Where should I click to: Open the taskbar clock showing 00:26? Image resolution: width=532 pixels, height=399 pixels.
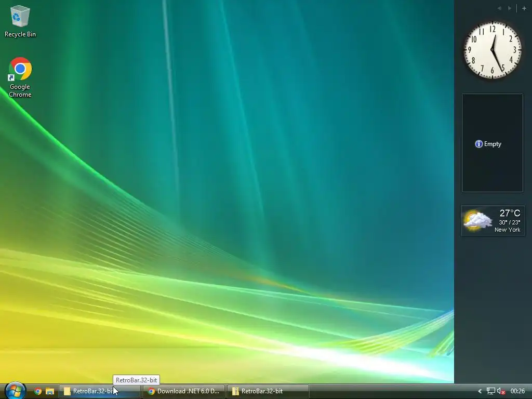coord(517,391)
